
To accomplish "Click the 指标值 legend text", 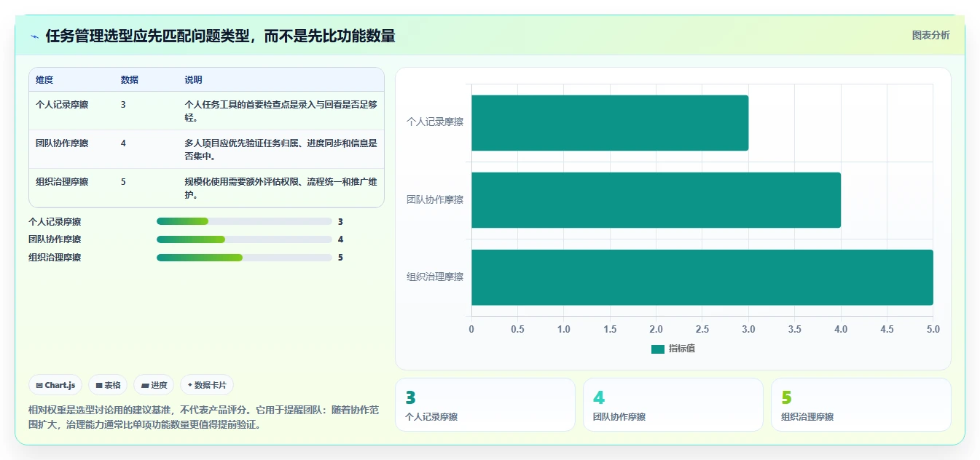I will [x=682, y=349].
